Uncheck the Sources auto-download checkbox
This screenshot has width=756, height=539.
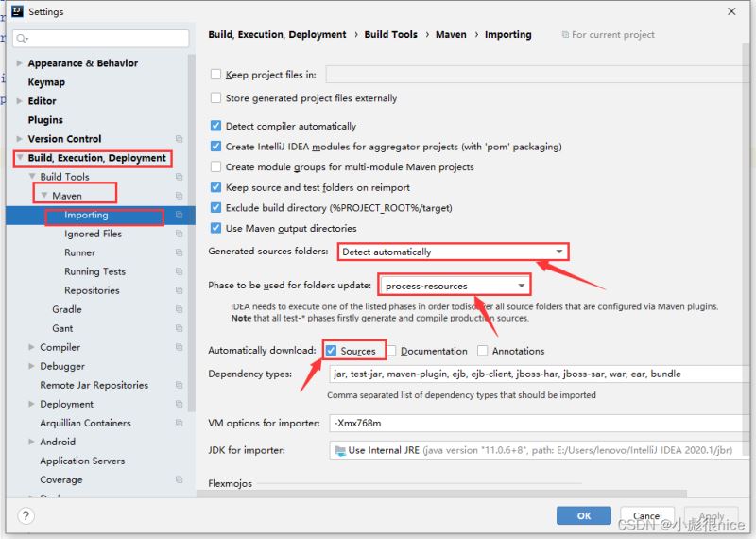tap(331, 350)
